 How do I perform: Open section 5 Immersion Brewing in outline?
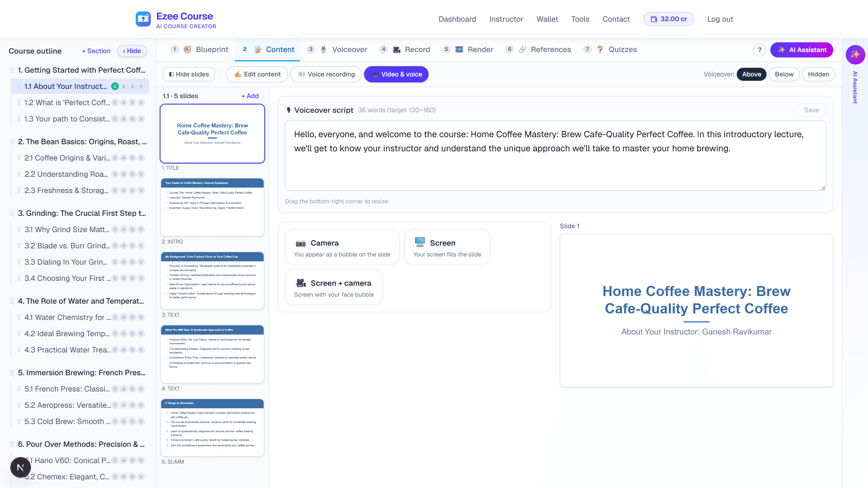pos(82,373)
